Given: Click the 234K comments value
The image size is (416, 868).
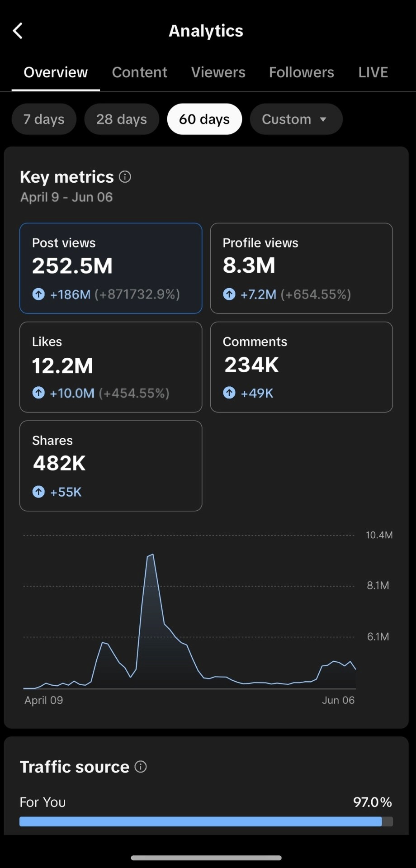Looking at the screenshot, I should 252,365.
